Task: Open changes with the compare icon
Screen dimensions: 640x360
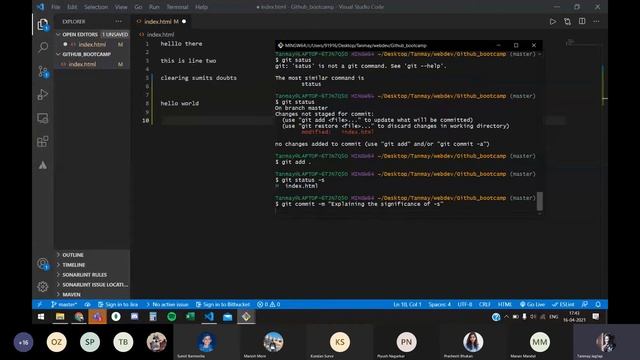Action: point(567,21)
